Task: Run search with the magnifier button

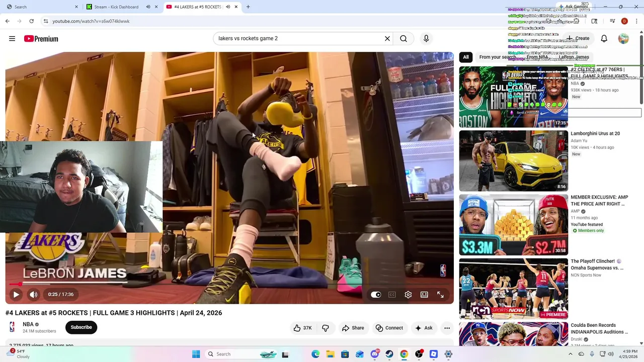Action: 404,38
